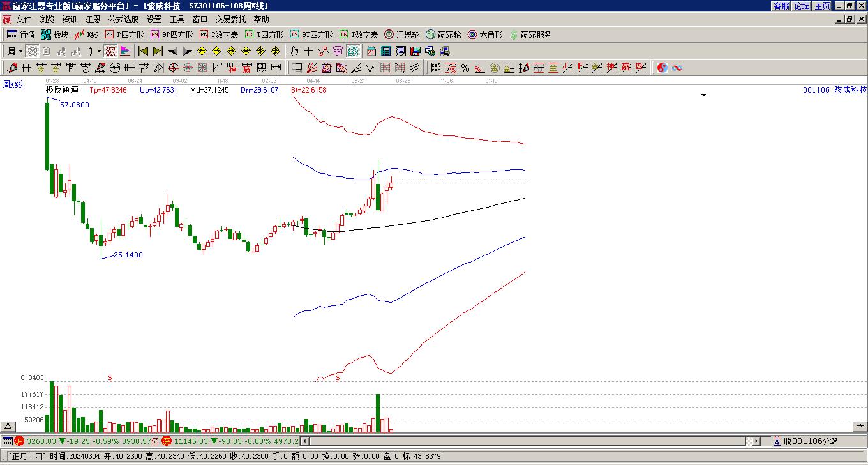Screen dimensions: 868x465
Task: Click the Gann fan lines icon
Action: pos(311,68)
